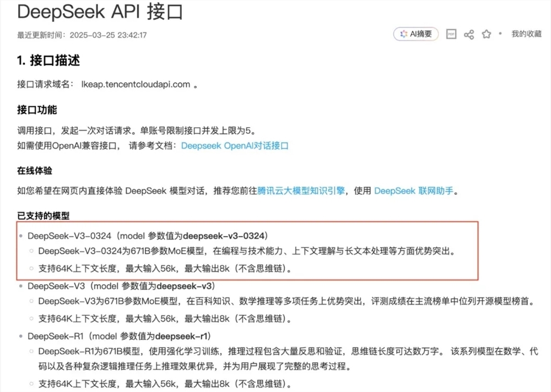Click the bold deepseek-v3-0324 parameter value
The image size is (551, 392).
pos(224,236)
